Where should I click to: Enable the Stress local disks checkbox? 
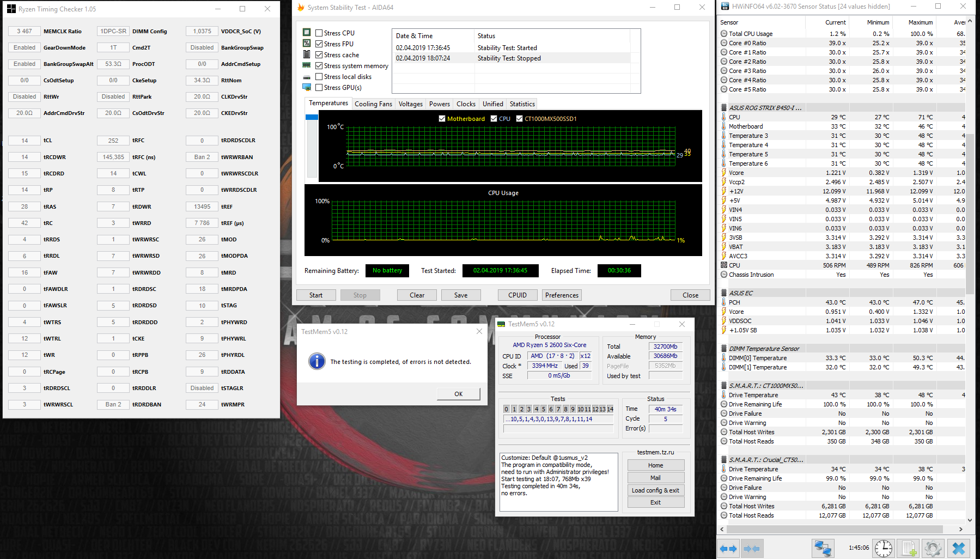(x=319, y=77)
